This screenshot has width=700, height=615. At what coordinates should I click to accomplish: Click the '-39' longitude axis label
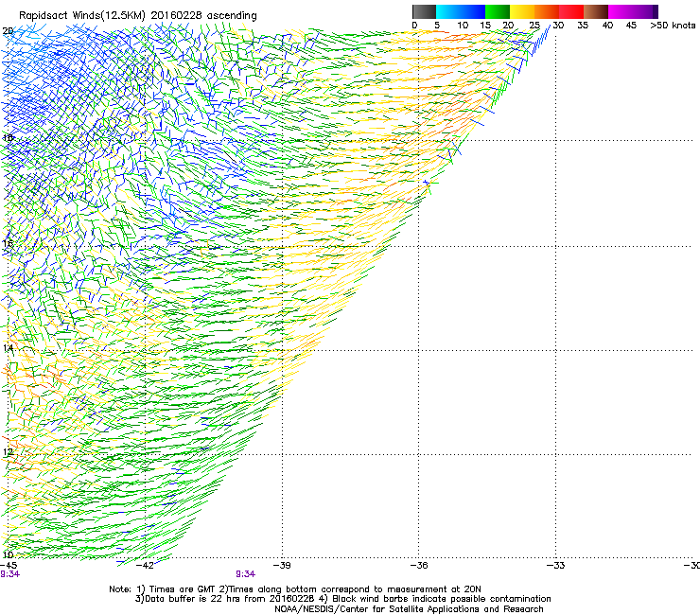pos(282,566)
